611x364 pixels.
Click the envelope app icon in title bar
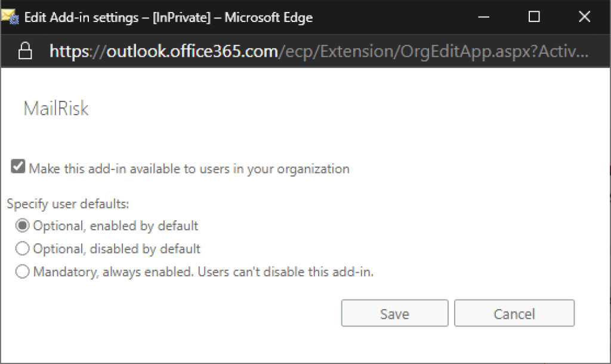[x=10, y=17]
